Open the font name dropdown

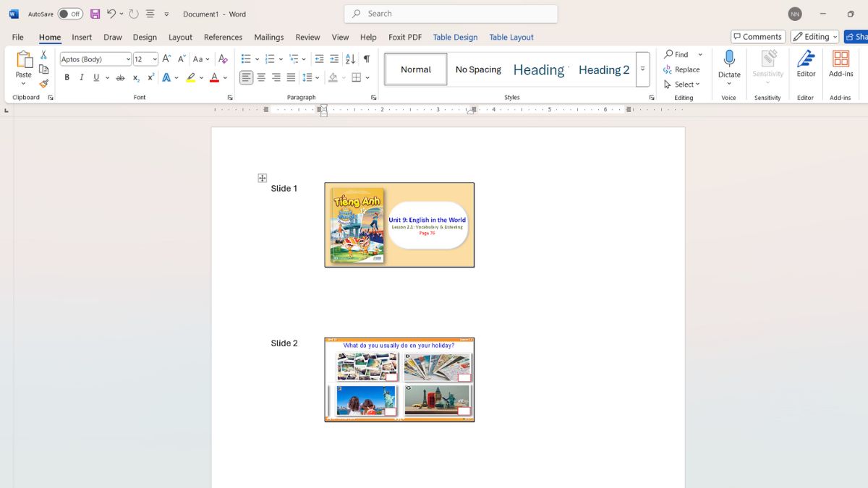tap(129, 59)
